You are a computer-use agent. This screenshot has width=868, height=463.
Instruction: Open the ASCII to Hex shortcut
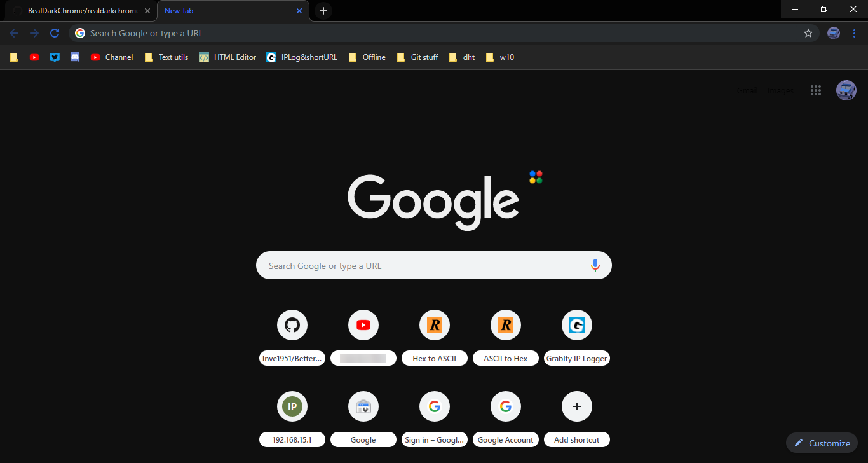click(x=506, y=338)
